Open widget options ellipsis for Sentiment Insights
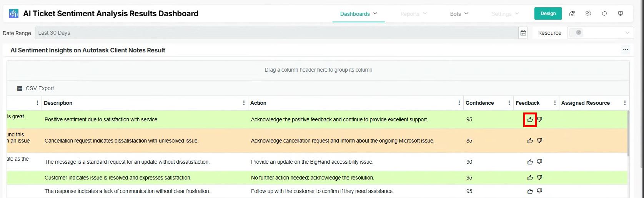This screenshot has height=198, width=644. pyautogui.click(x=626, y=50)
